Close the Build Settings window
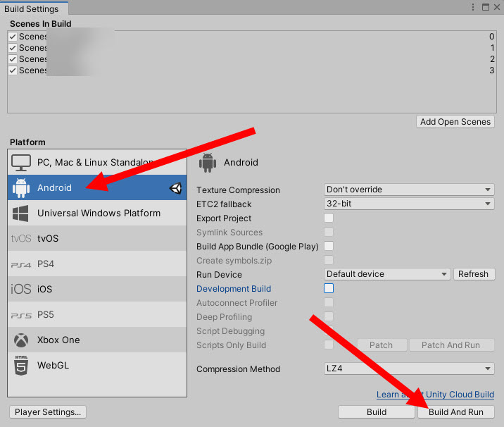The image size is (504, 427). [x=497, y=7]
